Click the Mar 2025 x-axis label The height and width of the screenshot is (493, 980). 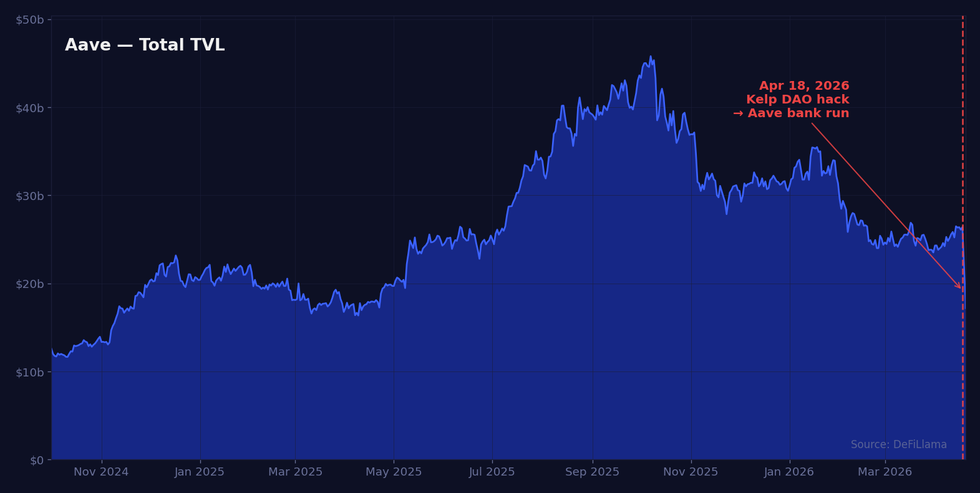(295, 472)
